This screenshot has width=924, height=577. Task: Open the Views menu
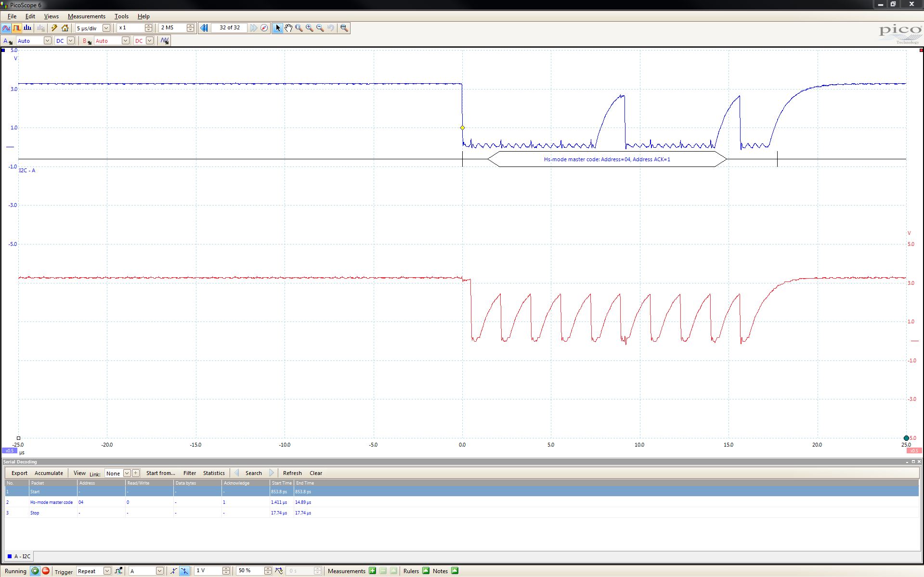[52, 16]
